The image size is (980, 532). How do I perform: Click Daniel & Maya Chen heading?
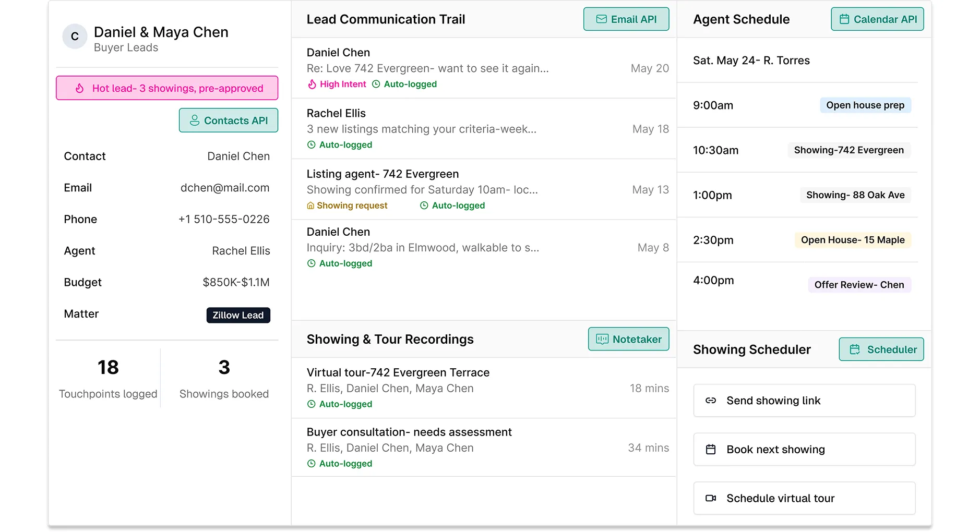coord(161,32)
